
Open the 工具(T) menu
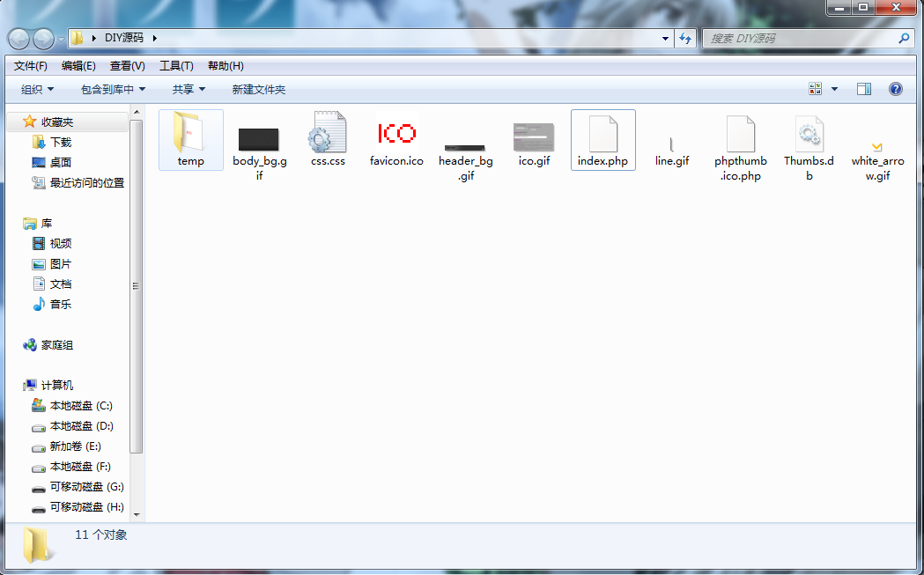176,66
